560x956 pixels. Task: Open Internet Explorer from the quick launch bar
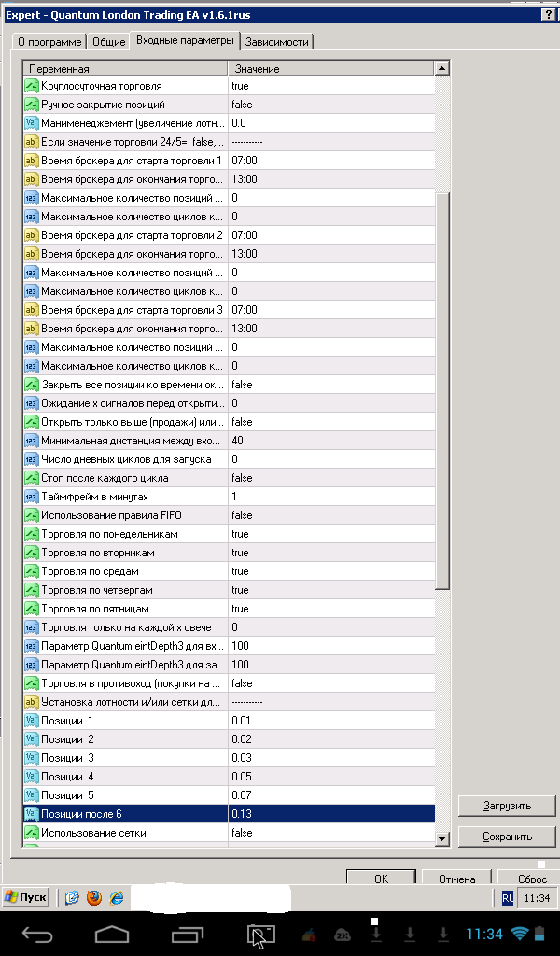click(x=116, y=897)
